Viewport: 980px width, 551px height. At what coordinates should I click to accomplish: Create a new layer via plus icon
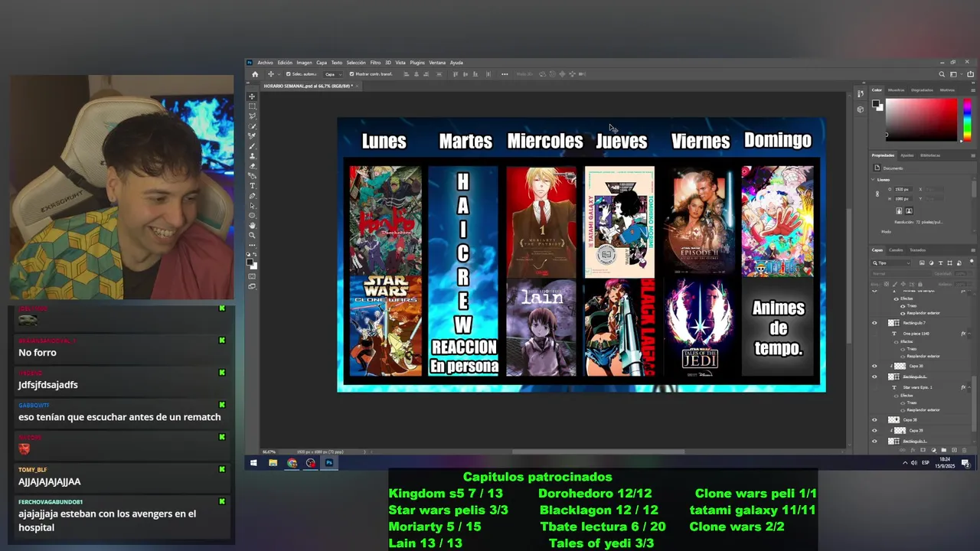click(954, 450)
